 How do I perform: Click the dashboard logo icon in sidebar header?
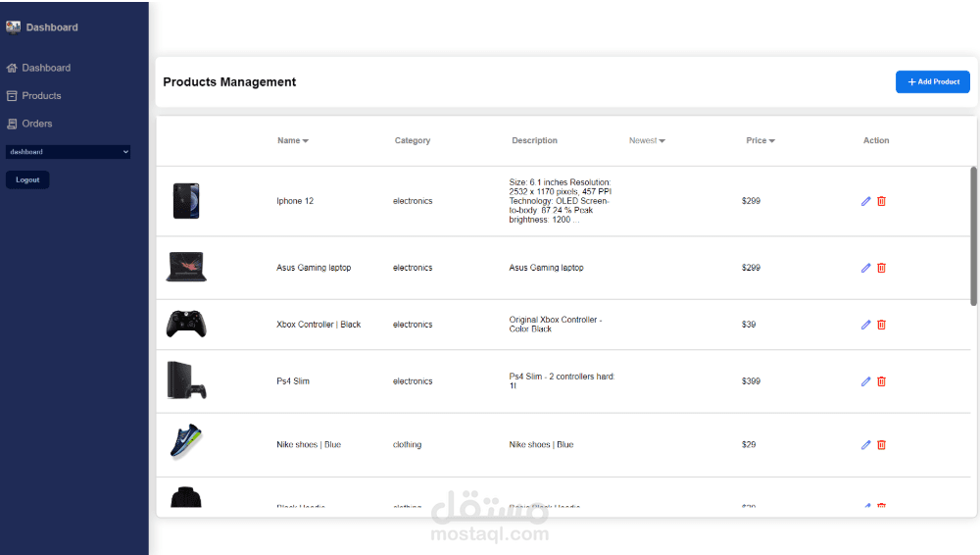point(13,26)
